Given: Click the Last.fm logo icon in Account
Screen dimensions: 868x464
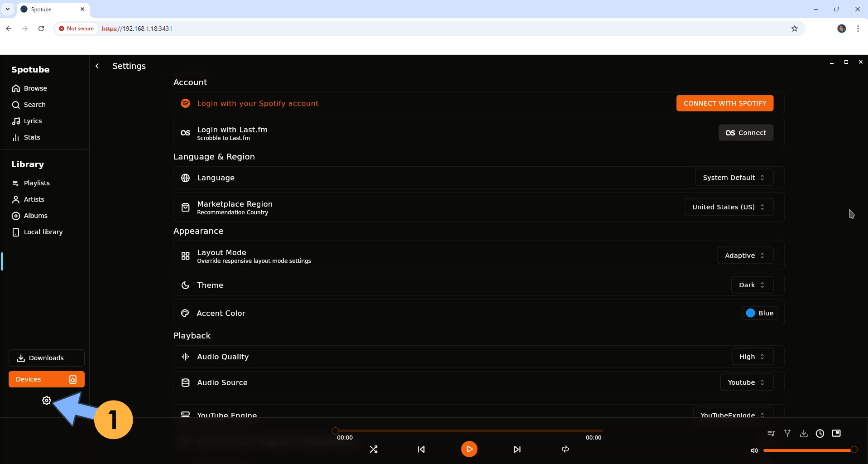Looking at the screenshot, I should click(x=185, y=133).
